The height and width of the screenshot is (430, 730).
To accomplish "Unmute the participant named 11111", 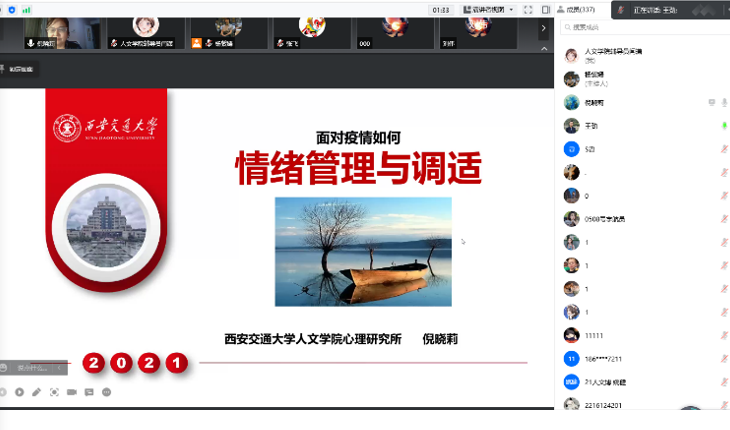I will 723,335.
